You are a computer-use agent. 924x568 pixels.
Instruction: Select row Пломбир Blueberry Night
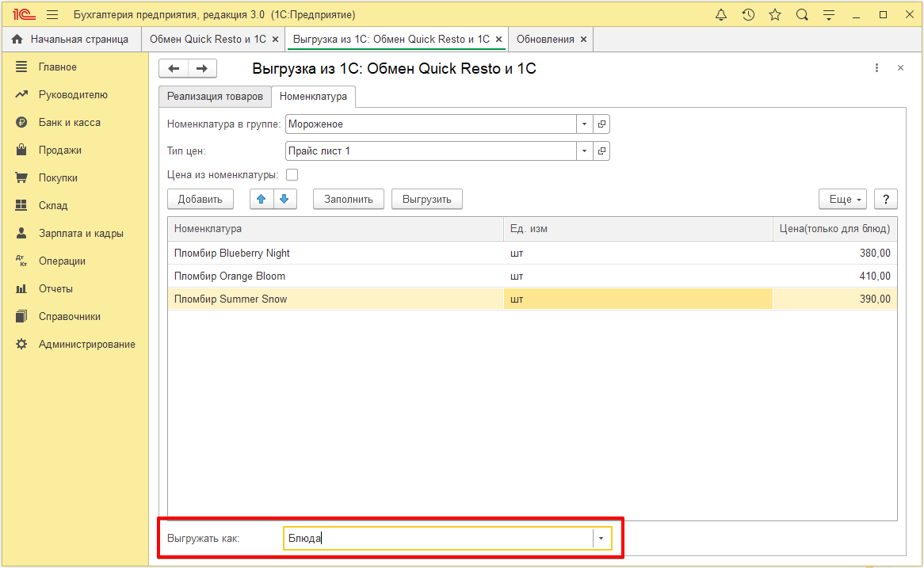tap(532, 254)
